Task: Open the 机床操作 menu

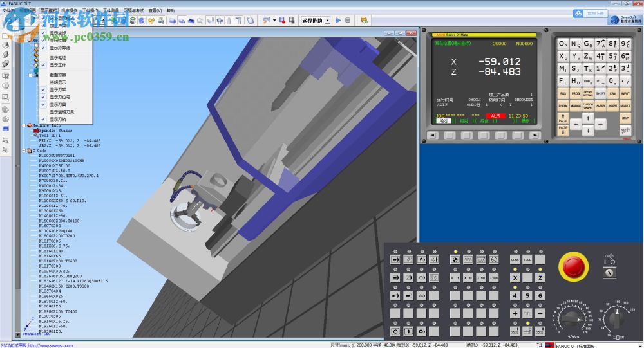Action: [x=69, y=11]
